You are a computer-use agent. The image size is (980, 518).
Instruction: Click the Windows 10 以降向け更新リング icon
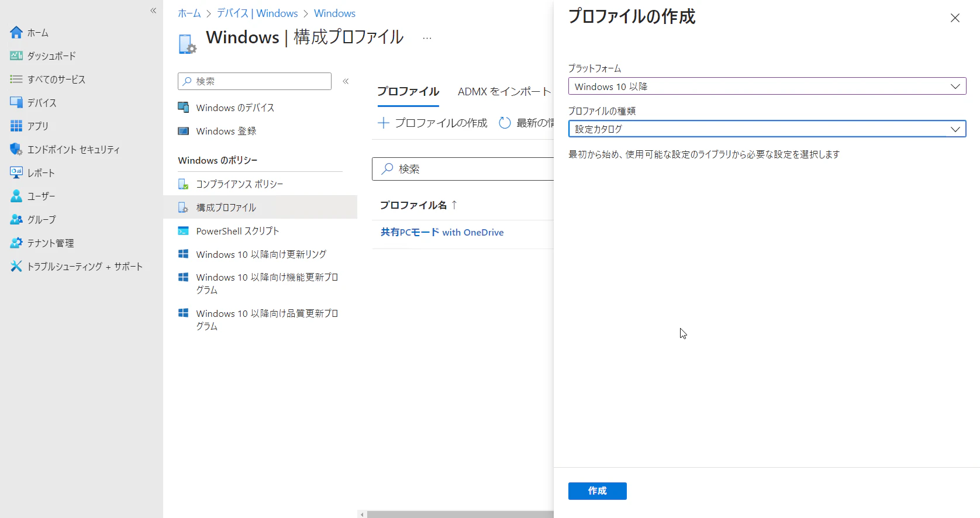(x=184, y=254)
